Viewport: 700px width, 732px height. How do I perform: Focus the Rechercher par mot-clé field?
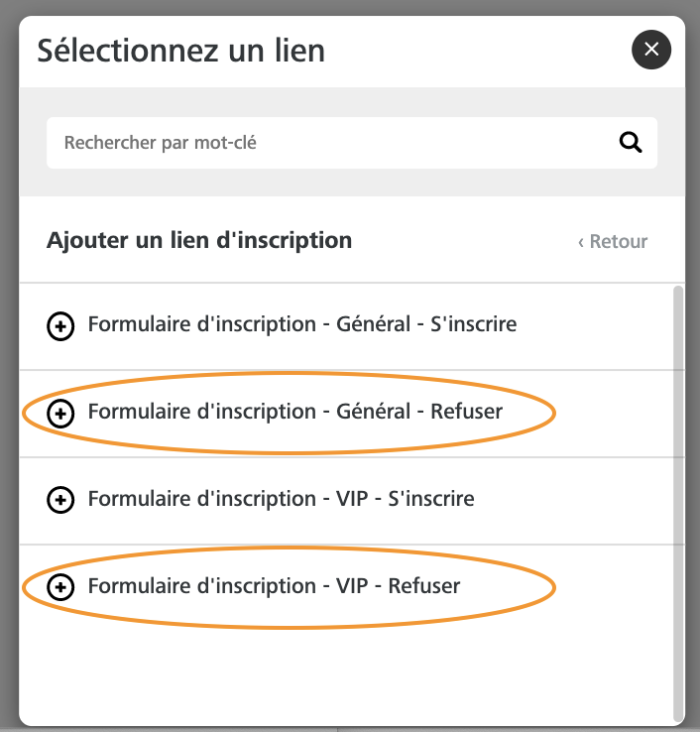click(x=352, y=143)
